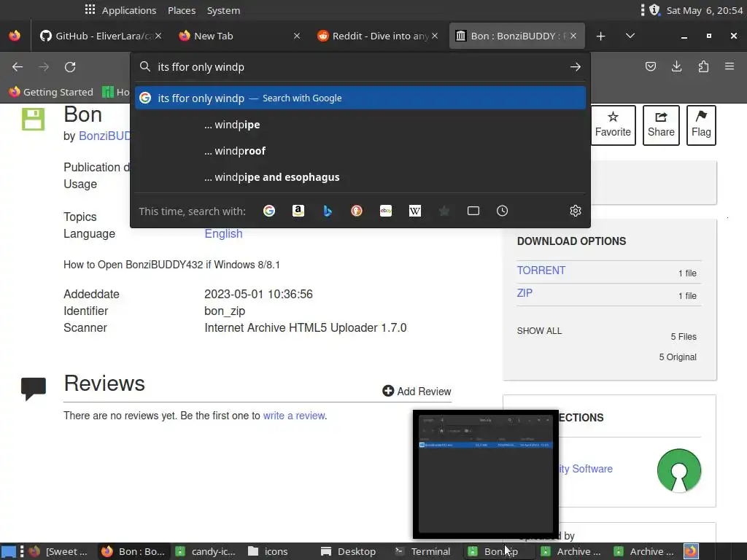The height and width of the screenshot is (560, 747).
Task: Close the Reddit tab
Action: (x=435, y=36)
